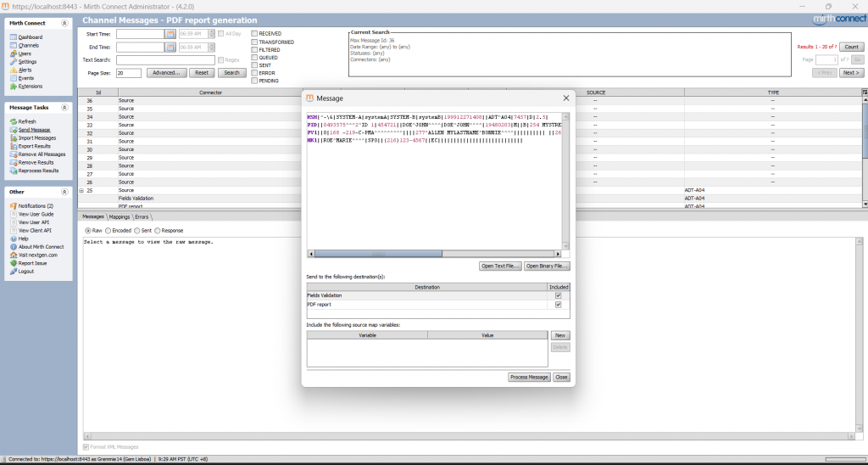This screenshot has width=868, height=465.
Task: Click the Advanced search button
Action: pyautogui.click(x=166, y=73)
